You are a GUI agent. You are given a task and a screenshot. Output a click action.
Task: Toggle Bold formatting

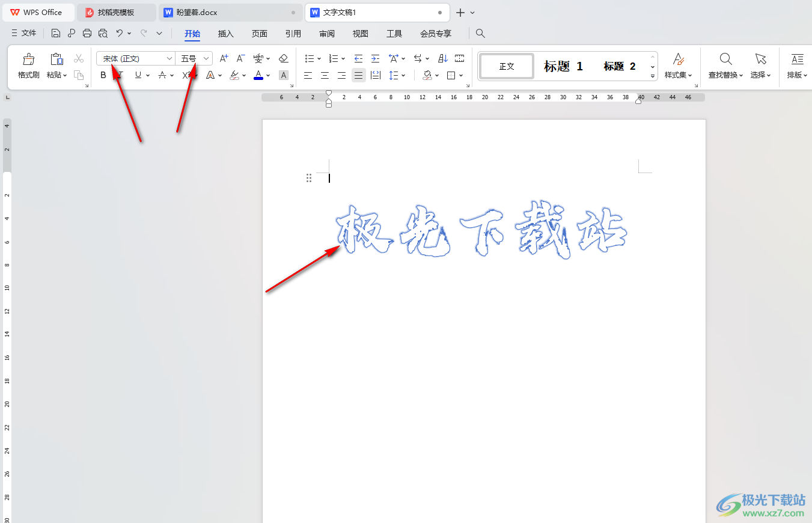point(103,75)
